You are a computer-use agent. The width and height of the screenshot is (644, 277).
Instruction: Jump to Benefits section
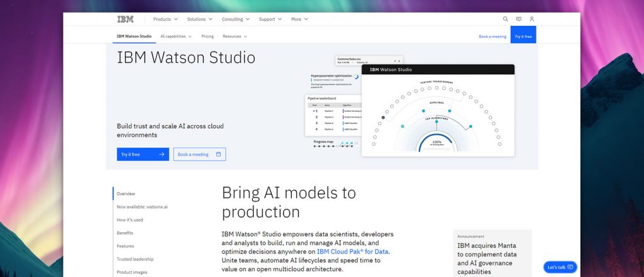pyautogui.click(x=125, y=233)
